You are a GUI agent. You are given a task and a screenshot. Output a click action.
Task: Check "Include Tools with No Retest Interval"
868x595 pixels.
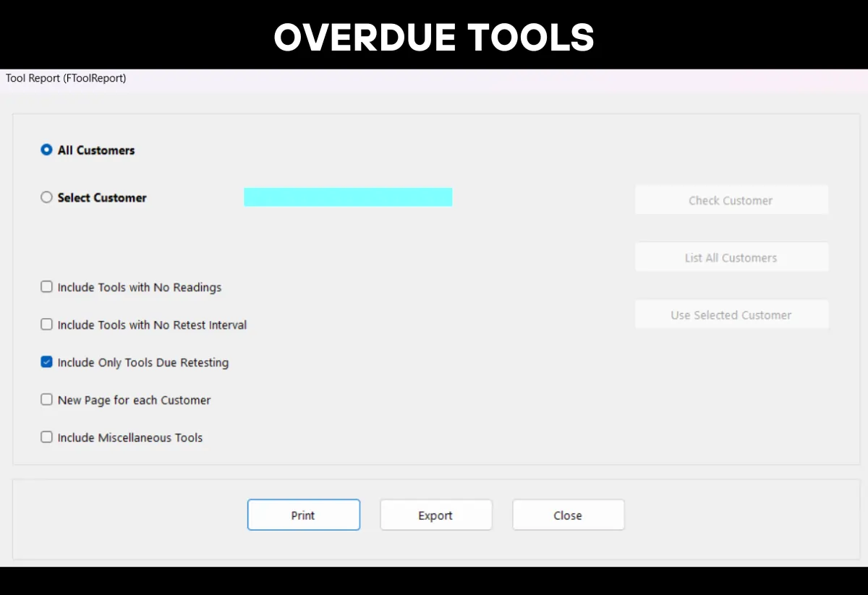46,324
